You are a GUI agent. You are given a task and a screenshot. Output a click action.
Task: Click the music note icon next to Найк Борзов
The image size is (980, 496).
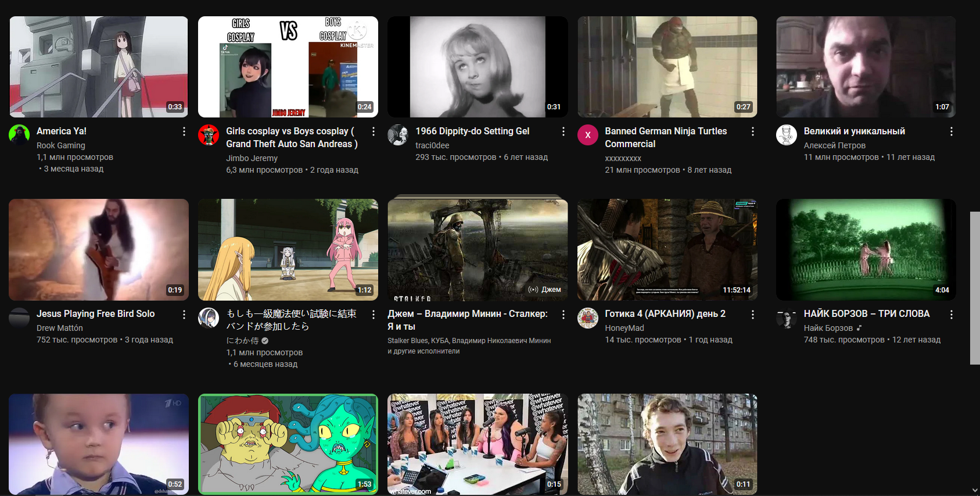coord(859,328)
